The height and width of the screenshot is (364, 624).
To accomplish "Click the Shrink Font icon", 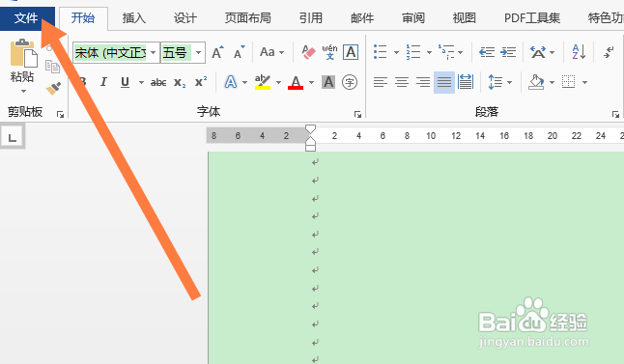I will pyautogui.click(x=240, y=52).
